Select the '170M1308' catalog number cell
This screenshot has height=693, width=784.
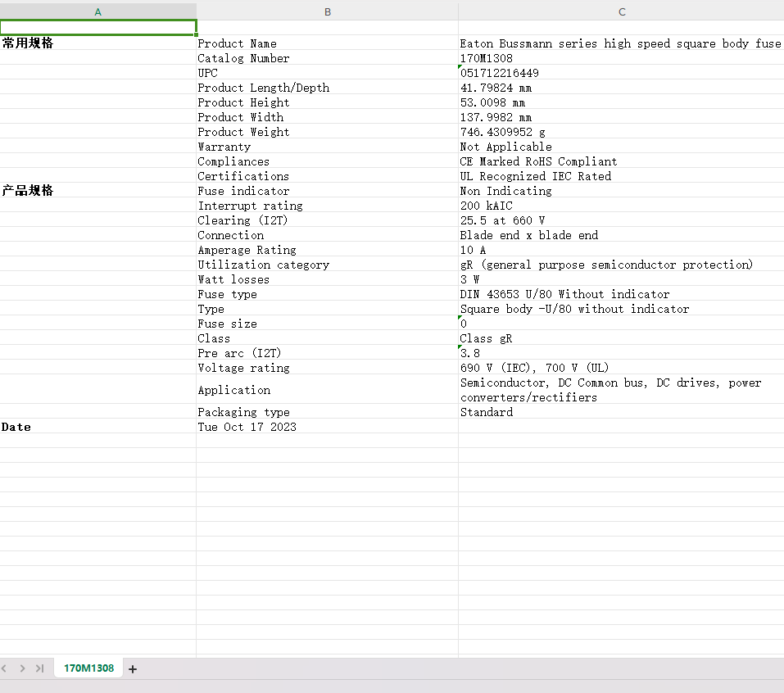[621, 58]
